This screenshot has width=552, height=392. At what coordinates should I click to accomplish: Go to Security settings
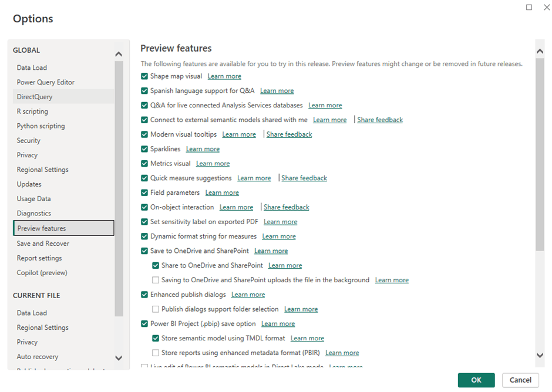[63, 140]
